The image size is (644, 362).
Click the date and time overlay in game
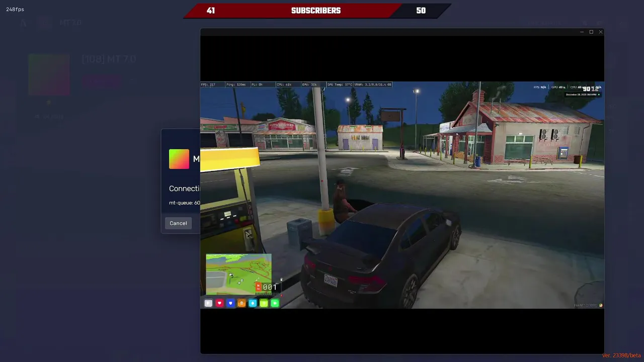click(583, 95)
